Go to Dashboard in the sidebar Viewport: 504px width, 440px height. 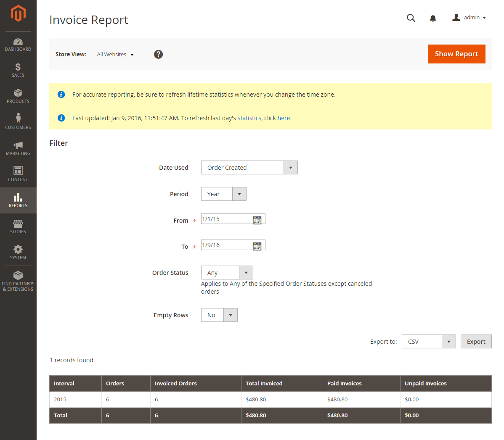pyautogui.click(x=18, y=45)
